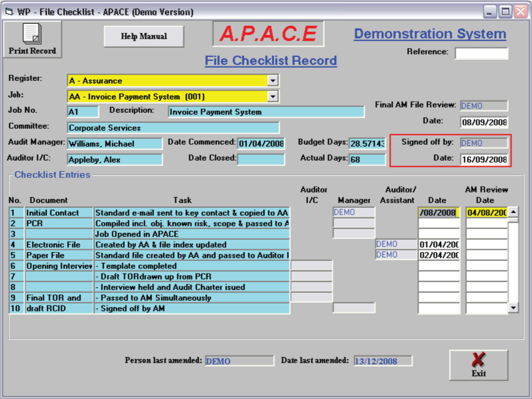Click the Description field Invoice Payment System
Screen dimensions: 532x399
pyautogui.click(x=266, y=112)
